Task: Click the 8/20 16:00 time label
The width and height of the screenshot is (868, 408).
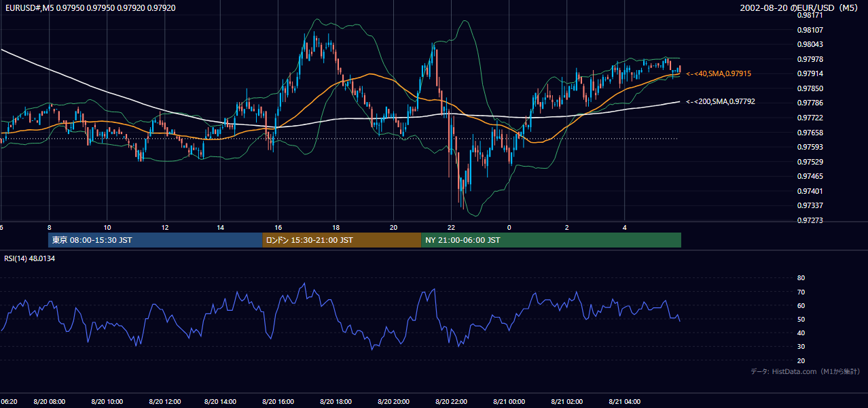Action: click(x=278, y=401)
